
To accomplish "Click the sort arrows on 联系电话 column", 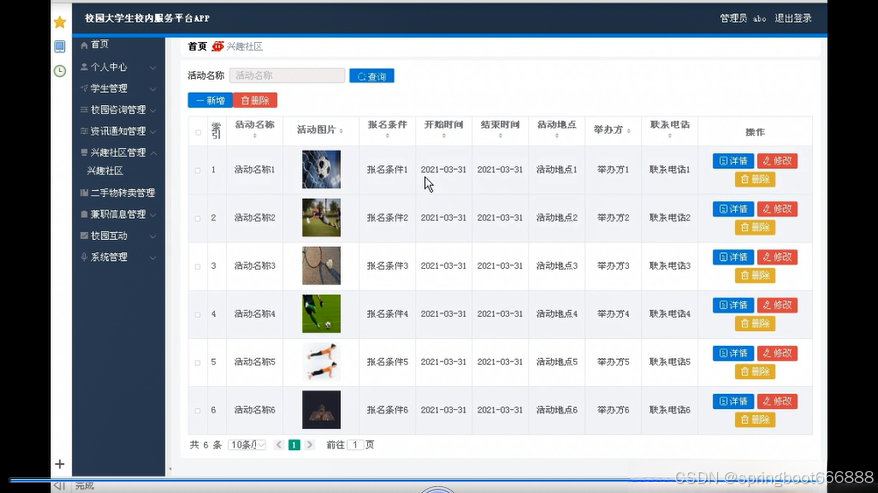I will coord(670,136).
